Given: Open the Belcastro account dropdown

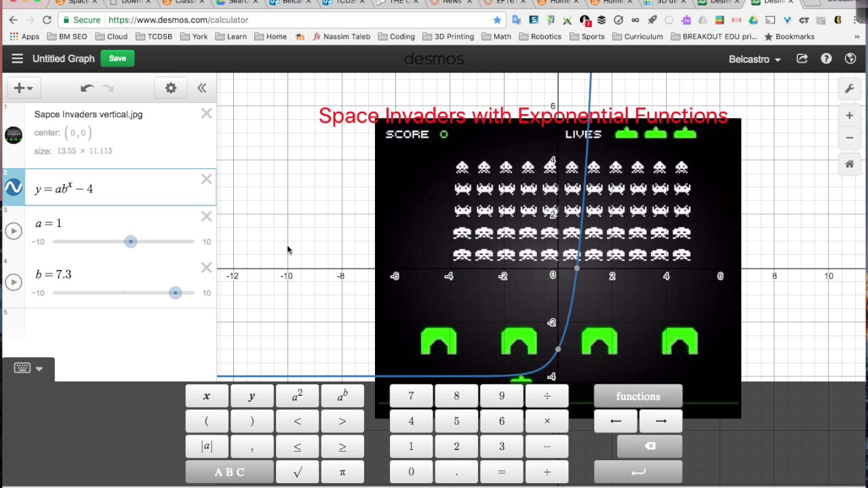Looking at the screenshot, I should click(754, 59).
